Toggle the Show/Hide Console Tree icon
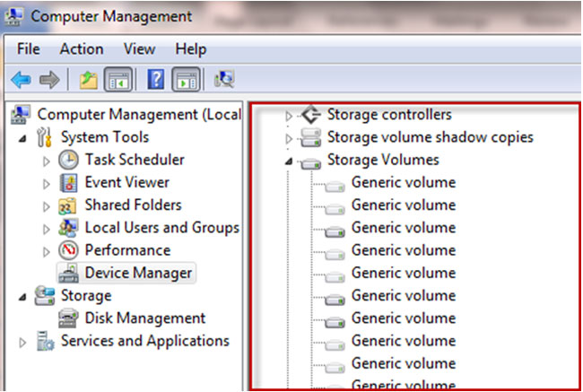 click(117, 80)
